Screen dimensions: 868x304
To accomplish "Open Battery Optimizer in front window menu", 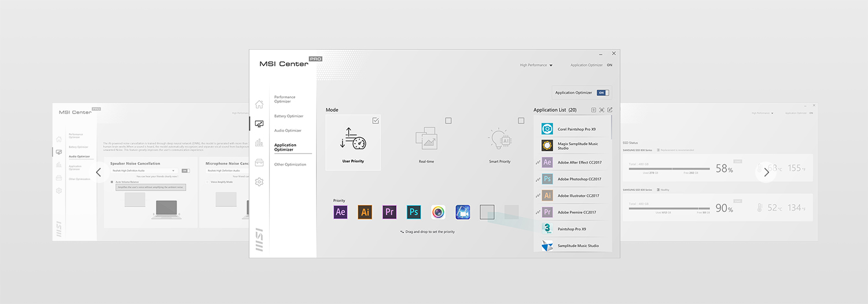I will (289, 116).
